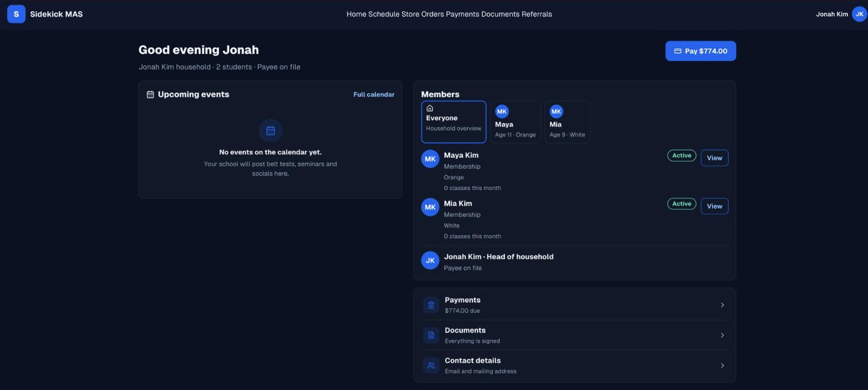Click the Mia Kim name text
This screenshot has width=868, height=390.
pyautogui.click(x=458, y=203)
